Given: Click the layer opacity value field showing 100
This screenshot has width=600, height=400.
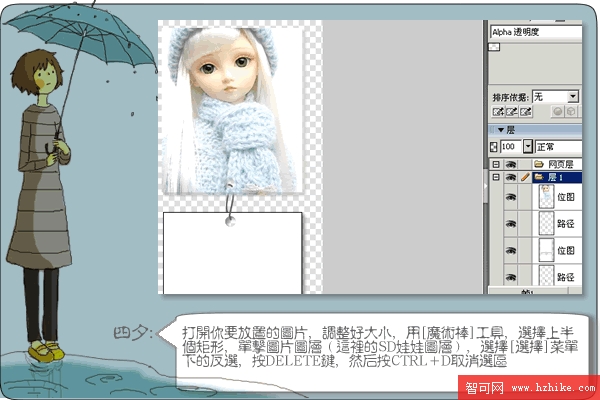Looking at the screenshot, I should (x=512, y=146).
